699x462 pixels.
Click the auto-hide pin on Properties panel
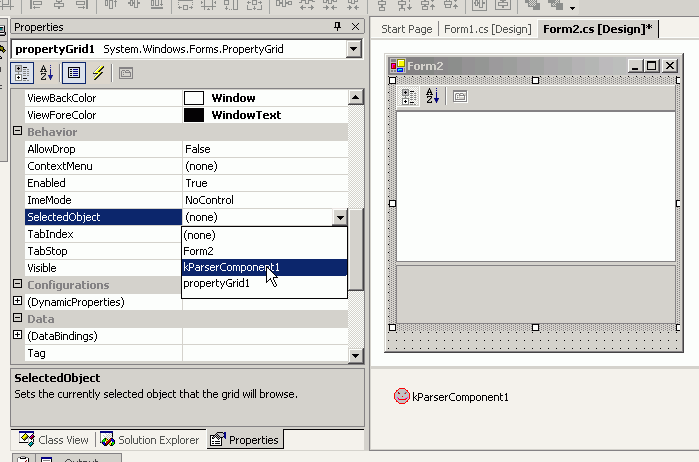point(338,27)
